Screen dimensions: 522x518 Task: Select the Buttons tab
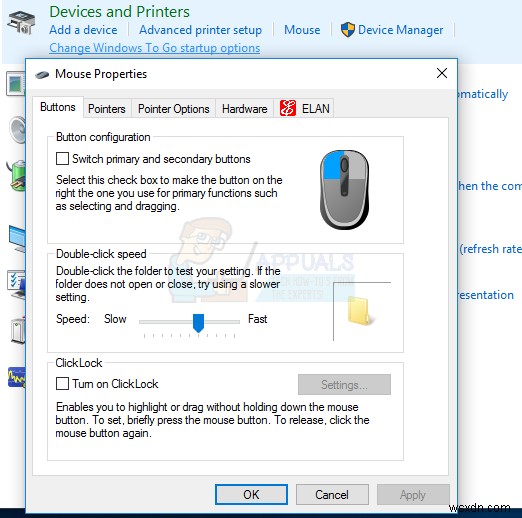pos(58,107)
